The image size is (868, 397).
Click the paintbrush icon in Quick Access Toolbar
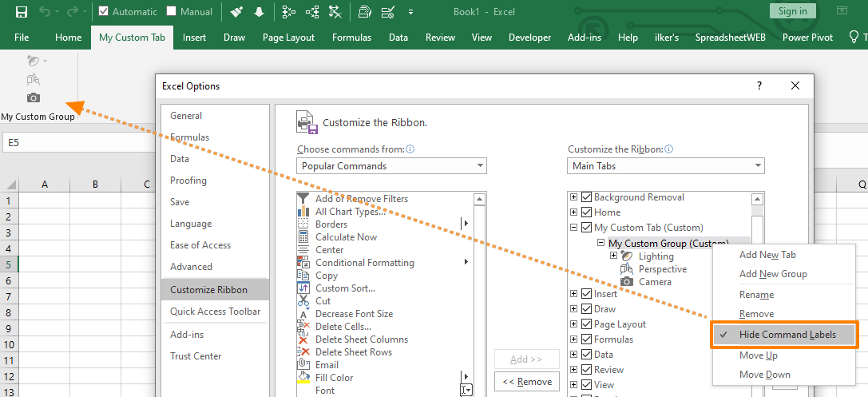tap(236, 12)
